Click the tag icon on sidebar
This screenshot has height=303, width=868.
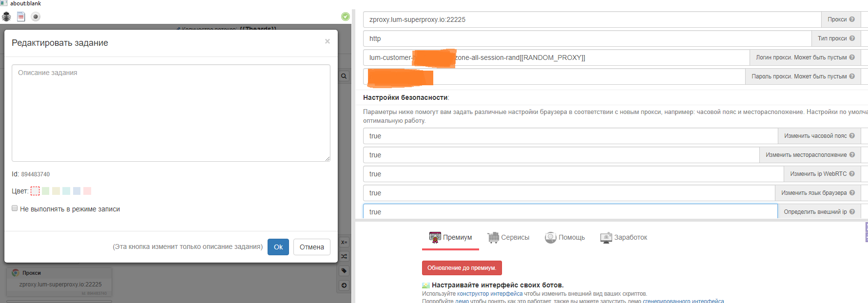tap(344, 271)
